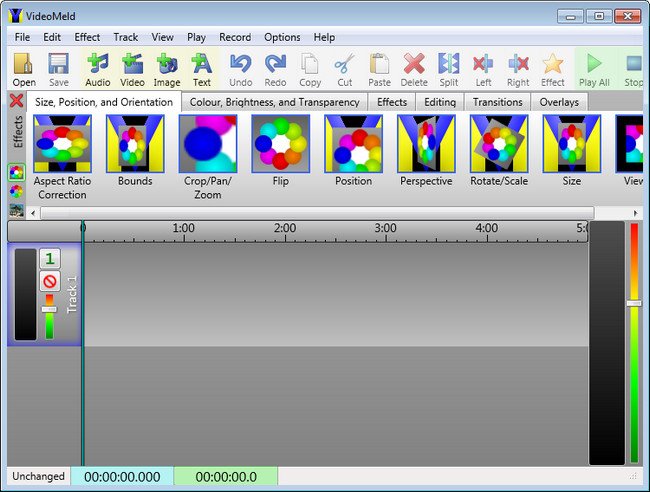Image resolution: width=650 pixels, height=492 pixels.
Task: Switch to the Transitions tab
Action: [x=497, y=102]
